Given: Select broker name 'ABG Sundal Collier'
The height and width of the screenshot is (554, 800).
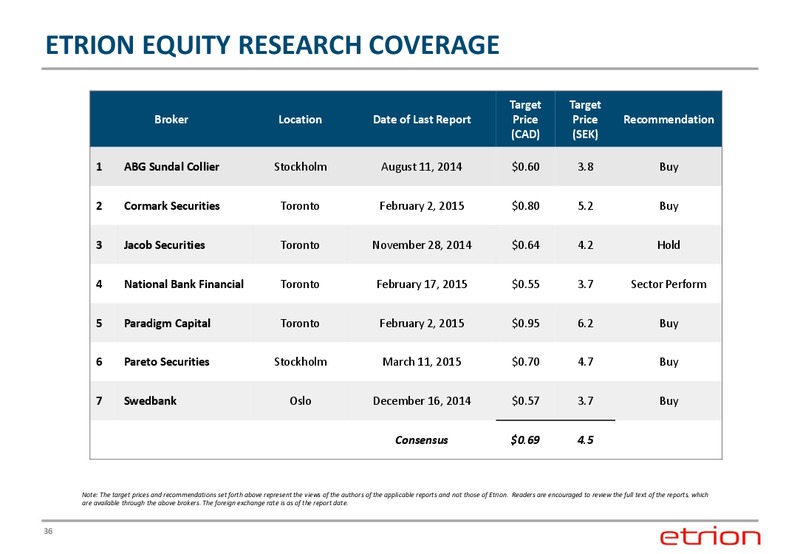Looking at the screenshot, I should pyautogui.click(x=171, y=167).
